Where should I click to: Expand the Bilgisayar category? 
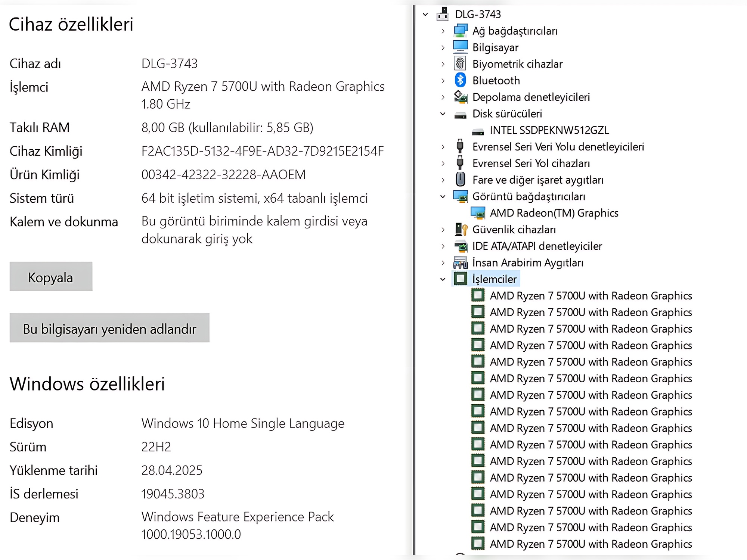pyautogui.click(x=443, y=48)
